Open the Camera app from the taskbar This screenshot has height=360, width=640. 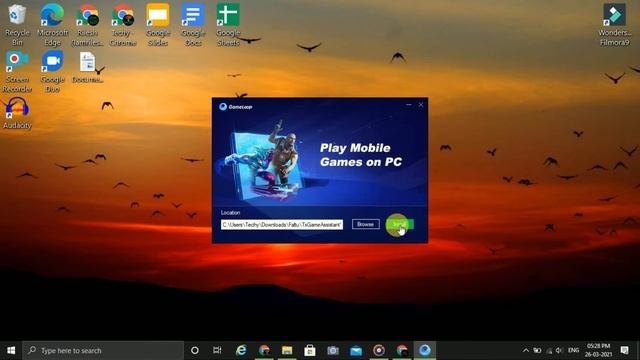(x=333, y=350)
